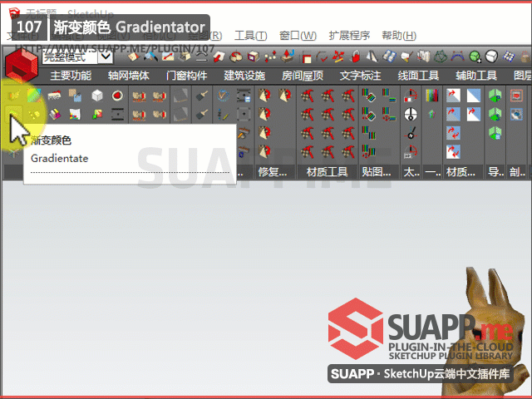Click the green arrow with colored squares icon
Viewport: 532px width, 399px height.
click(x=97, y=115)
